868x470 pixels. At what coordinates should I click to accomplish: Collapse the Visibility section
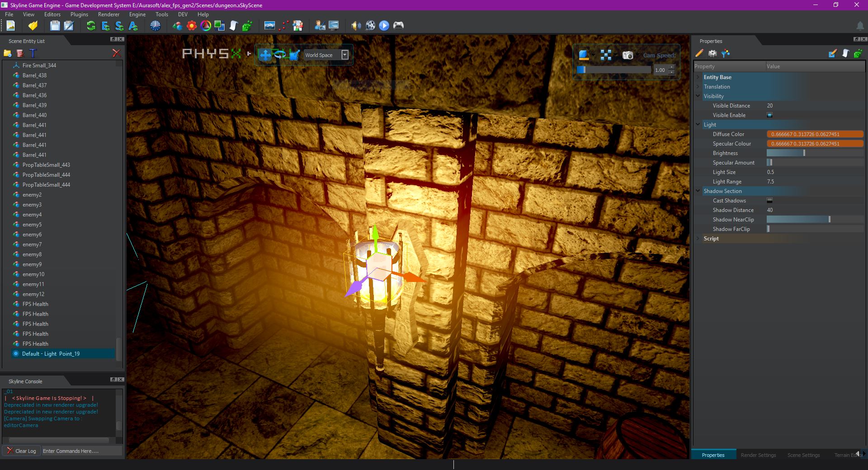pos(698,96)
